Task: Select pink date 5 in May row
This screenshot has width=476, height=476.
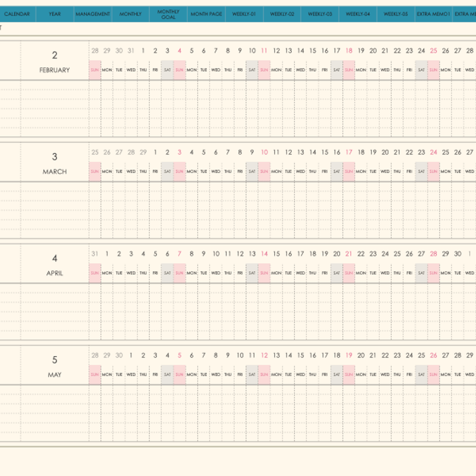Action: 180,355
